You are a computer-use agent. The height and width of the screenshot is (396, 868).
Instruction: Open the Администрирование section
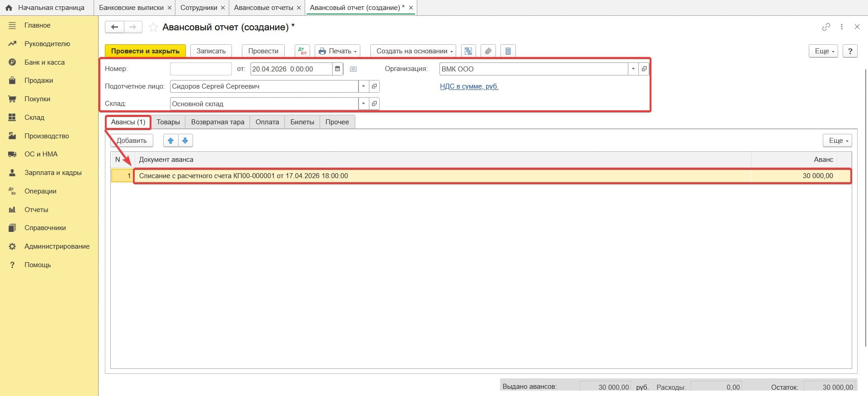click(x=57, y=246)
